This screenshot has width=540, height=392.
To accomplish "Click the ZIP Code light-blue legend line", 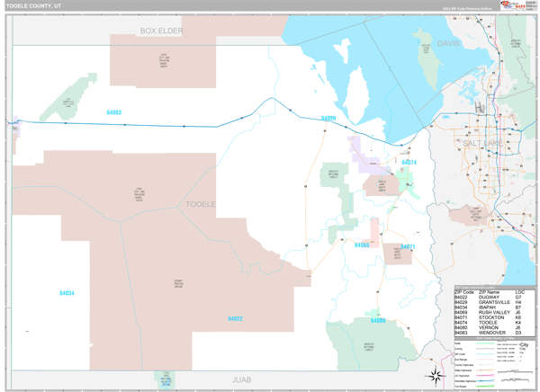I will pos(485,354).
